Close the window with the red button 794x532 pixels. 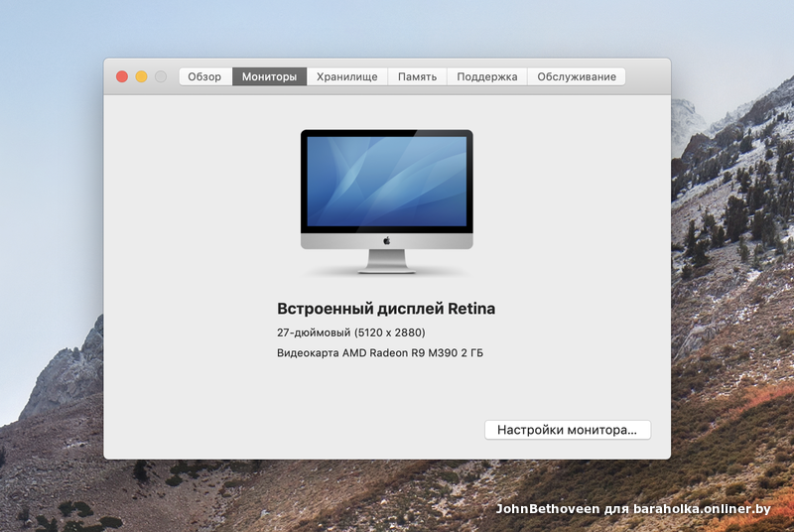pos(122,76)
